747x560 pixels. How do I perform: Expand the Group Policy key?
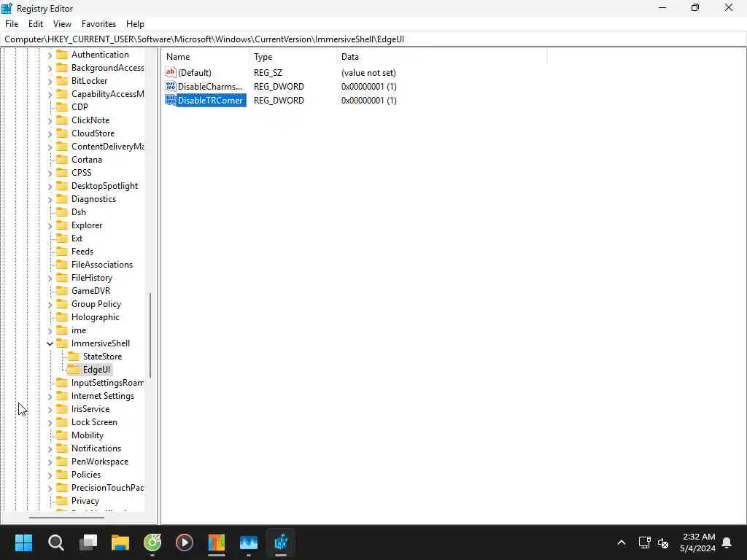click(x=50, y=305)
